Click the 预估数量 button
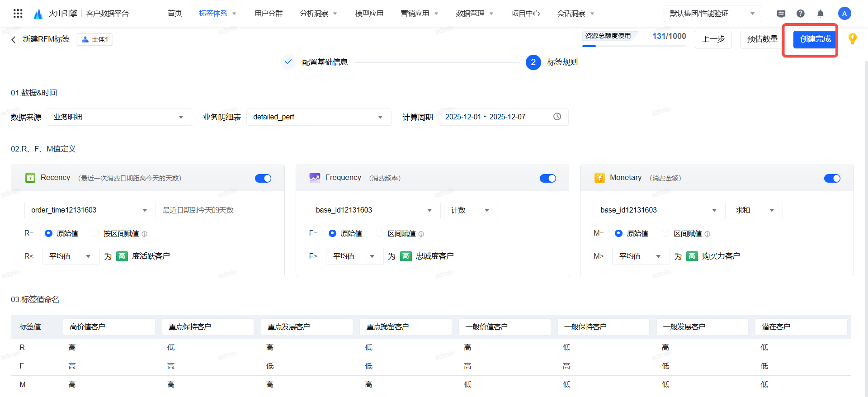 (x=762, y=39)
